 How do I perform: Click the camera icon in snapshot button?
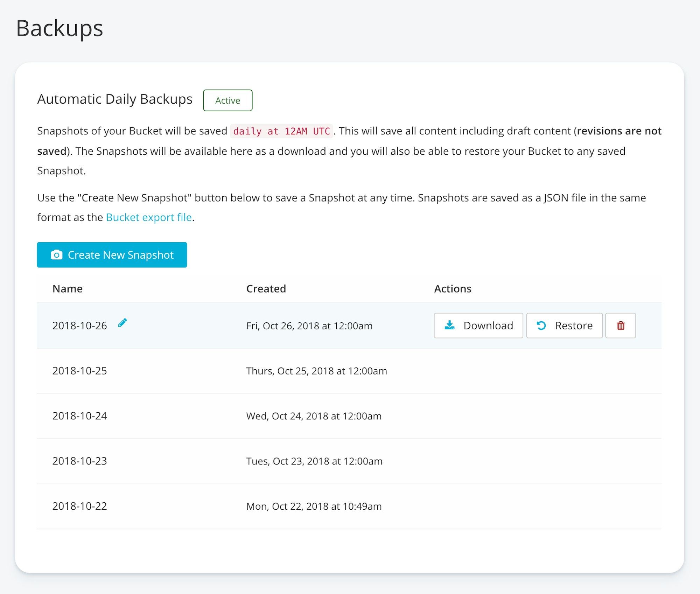56,255
